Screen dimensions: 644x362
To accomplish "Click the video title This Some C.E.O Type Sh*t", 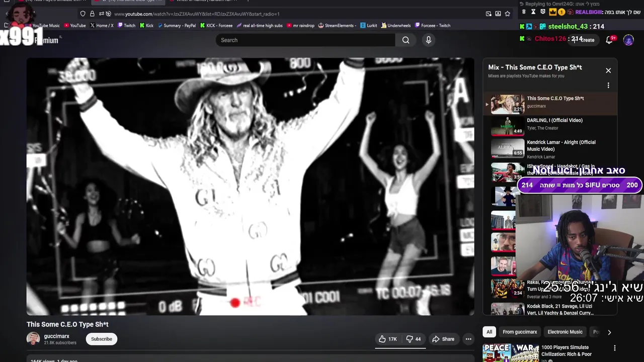I will pos(67,324).
